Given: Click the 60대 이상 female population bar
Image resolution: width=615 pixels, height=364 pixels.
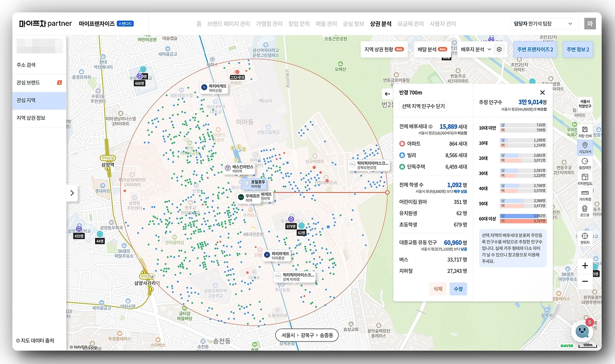Looking at the screenshot, I should pyautogui.click(x=523, y=221).
